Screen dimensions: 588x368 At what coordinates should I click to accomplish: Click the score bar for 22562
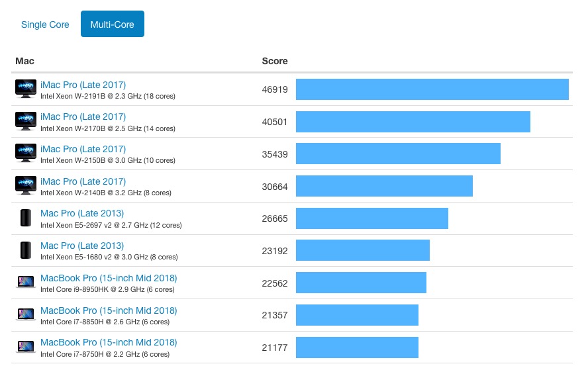point(361,283)
